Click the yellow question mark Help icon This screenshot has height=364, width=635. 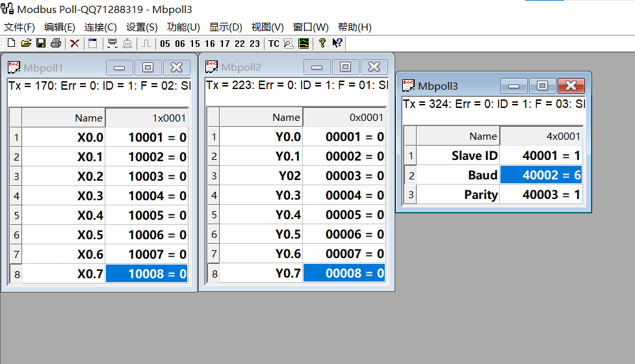point(322,44)
